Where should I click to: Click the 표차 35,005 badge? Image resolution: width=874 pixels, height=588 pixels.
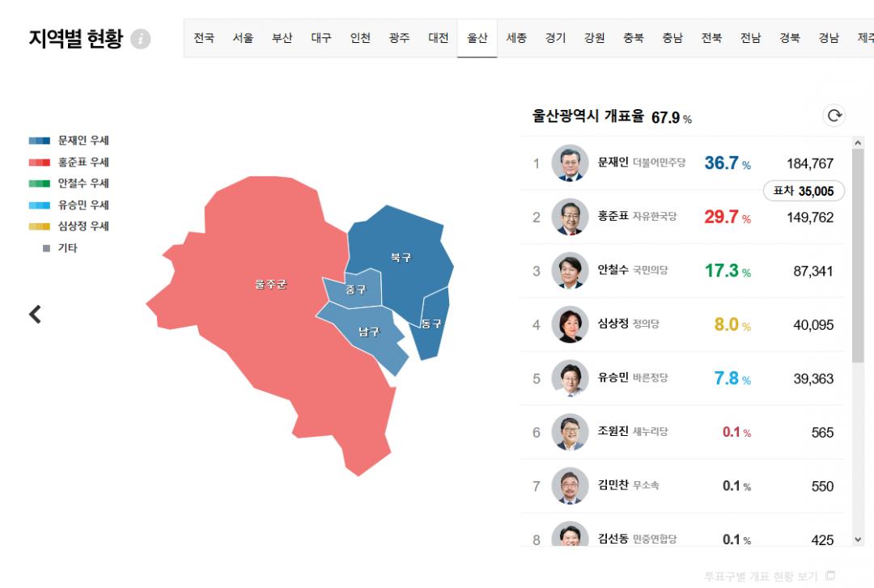pyautogui.click(x=804, y=191)
